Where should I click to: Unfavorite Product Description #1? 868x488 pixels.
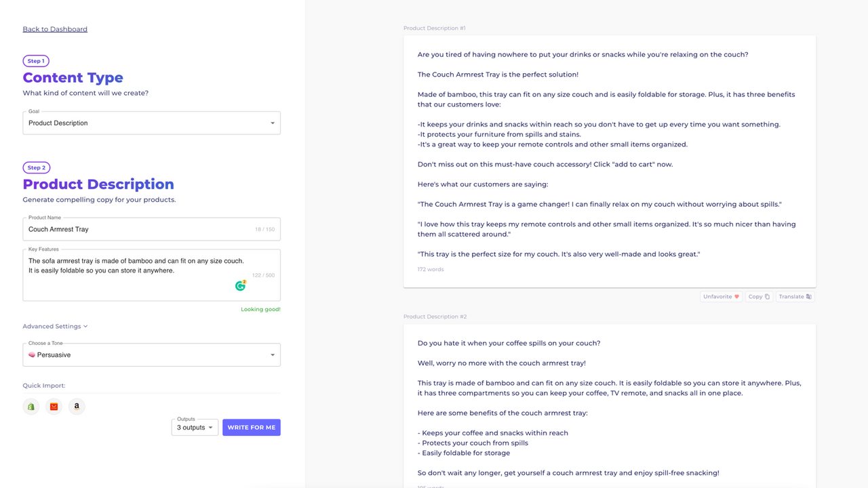(720, 296)
